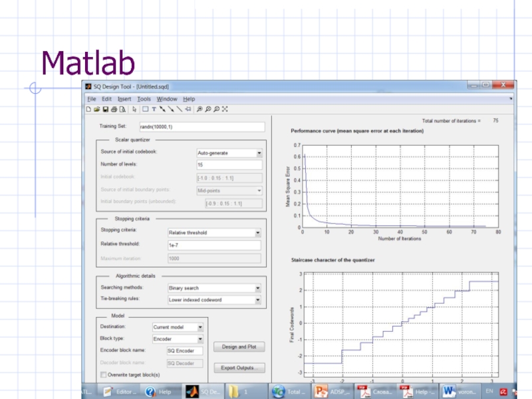This screenshot has height=399, width=532.
Task: Click the Number of Iterations axis label
Action: click(x=400, y=239)
